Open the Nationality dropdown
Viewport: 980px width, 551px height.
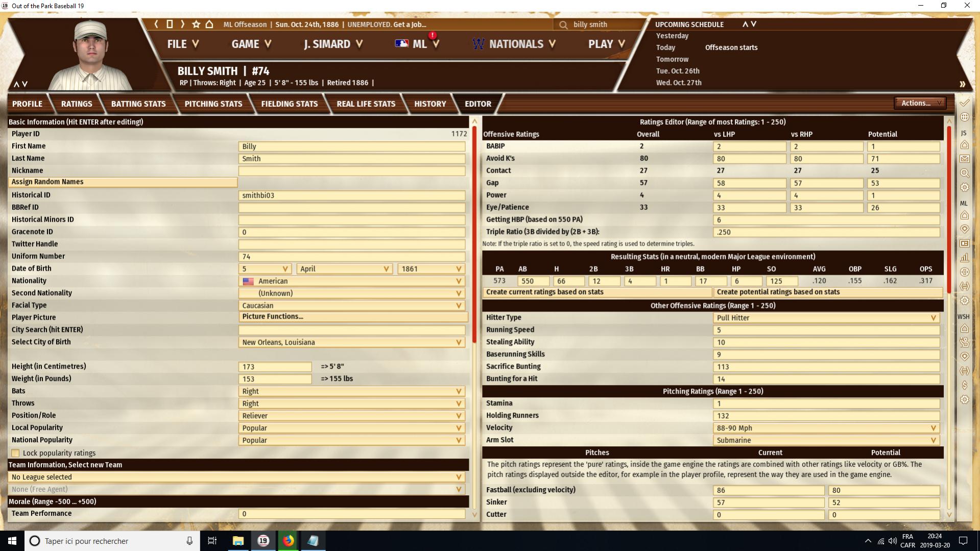point(352,281)
